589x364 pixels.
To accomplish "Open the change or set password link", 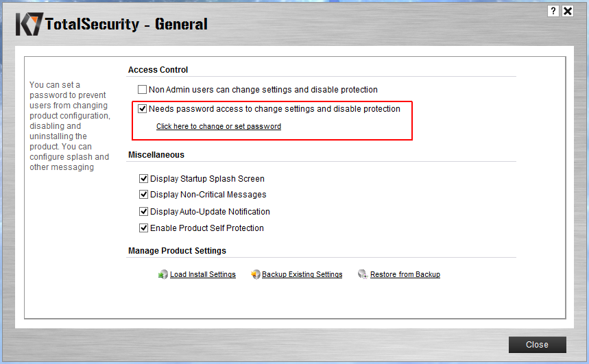I will click(x=219, y=126).
